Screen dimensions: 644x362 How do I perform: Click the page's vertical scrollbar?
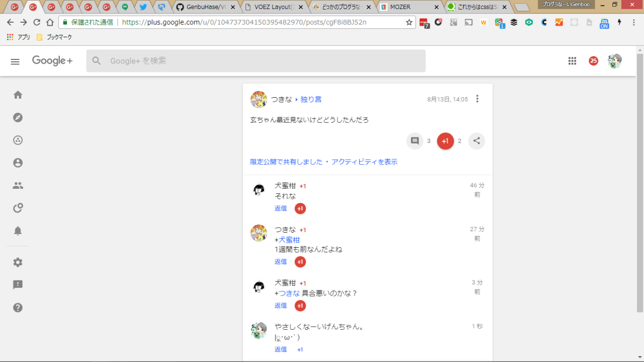639,181
